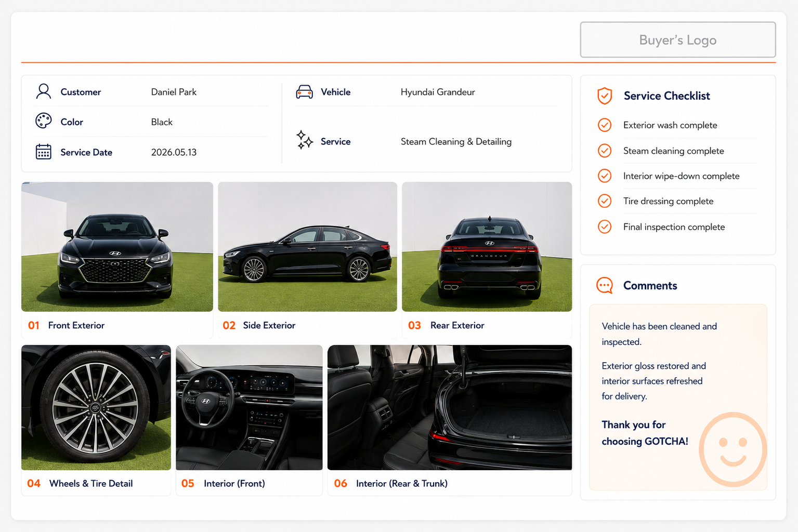The image size is (798, 532).
Task: Click the Customer person icon
Action: [44, 91]
